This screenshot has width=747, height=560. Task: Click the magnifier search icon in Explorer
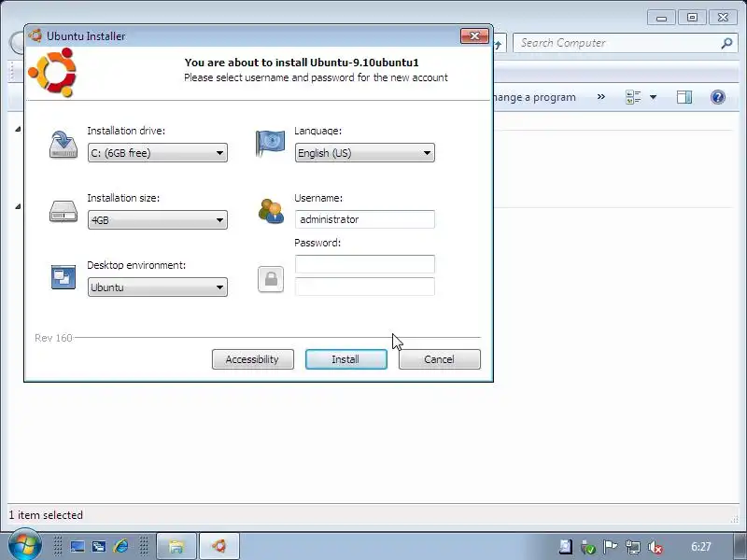pyautogui.click(x=726, y=43)
